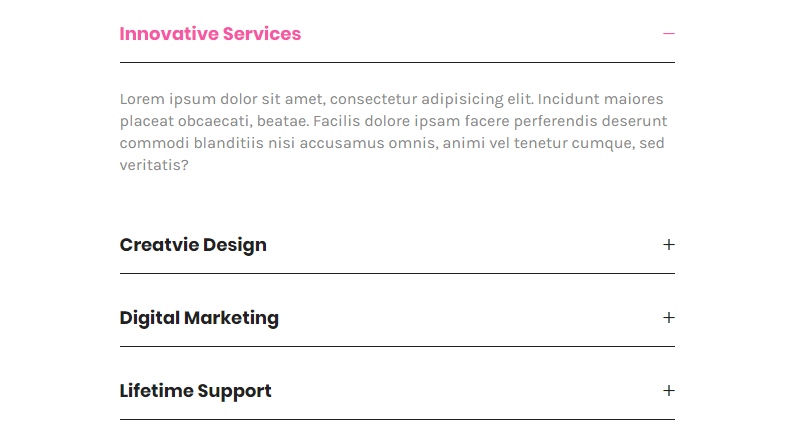This screenshot has height=438, width=800.
Task: Click the word "Creatvie" in the heading
Action: (155, 245)
